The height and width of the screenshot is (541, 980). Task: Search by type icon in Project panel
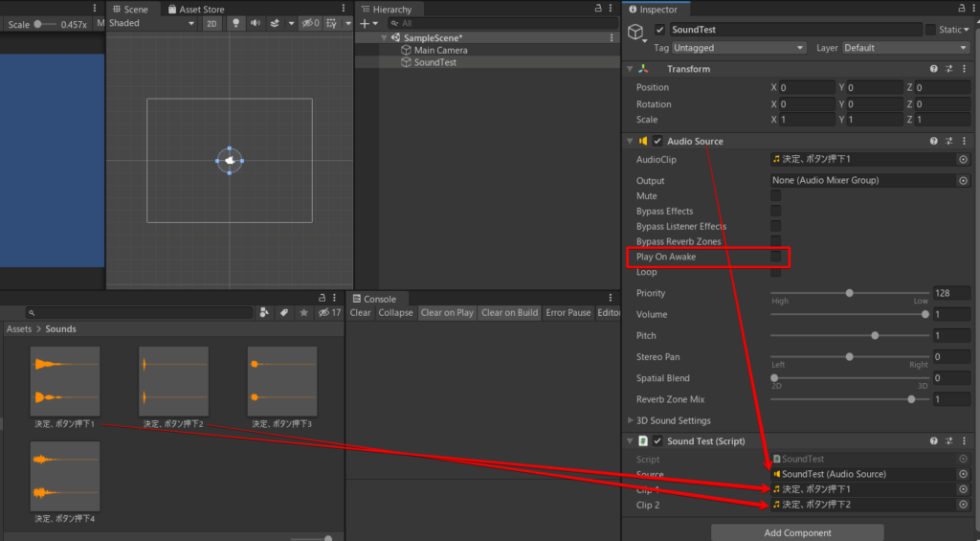264,313
